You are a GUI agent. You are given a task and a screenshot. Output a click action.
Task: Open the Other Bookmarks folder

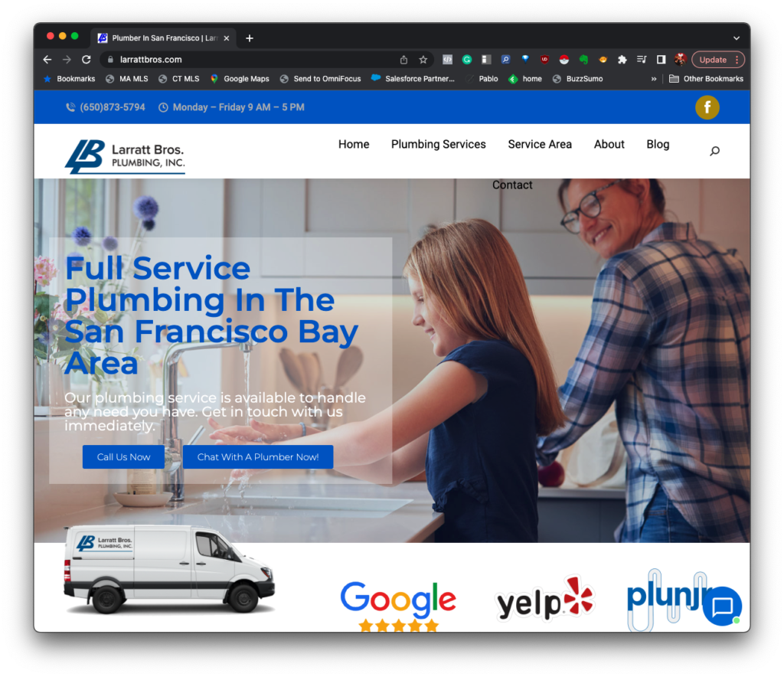click(706, 79)
